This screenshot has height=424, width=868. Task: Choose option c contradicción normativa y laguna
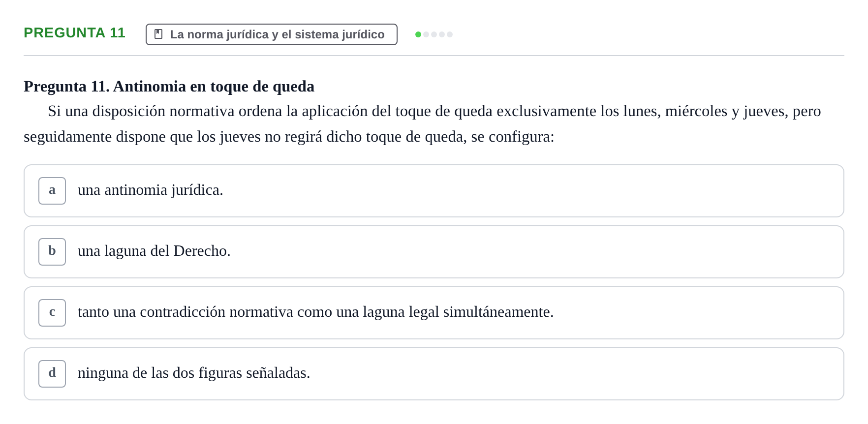click(x=434, y=313)
